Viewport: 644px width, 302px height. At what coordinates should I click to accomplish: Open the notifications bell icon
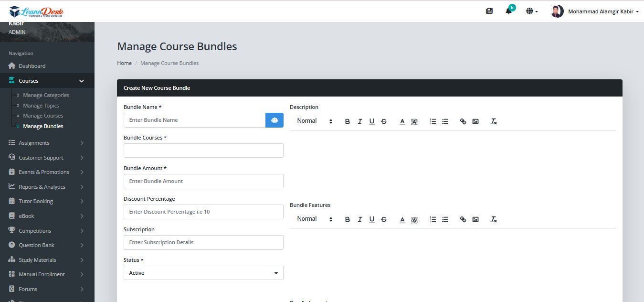(x=508, y=11)
